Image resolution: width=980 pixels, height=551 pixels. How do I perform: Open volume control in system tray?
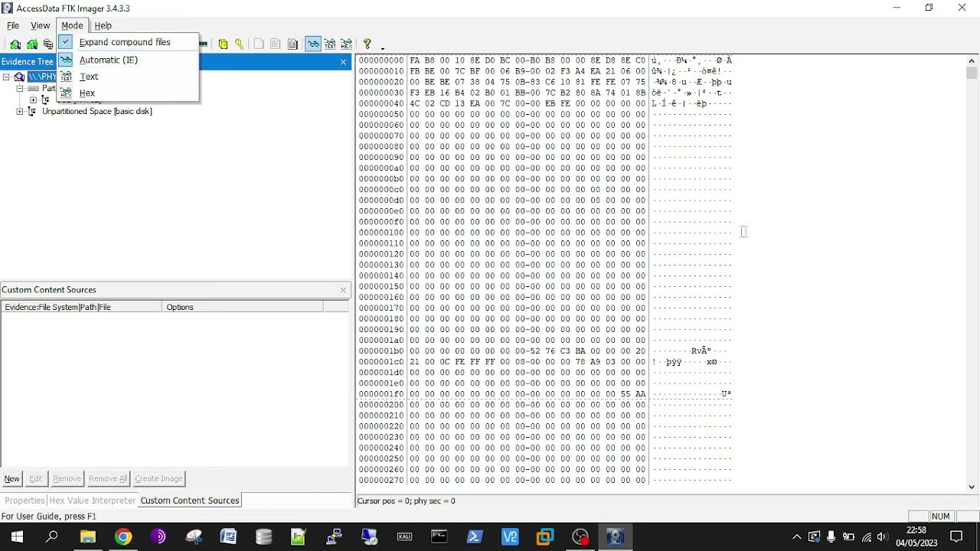(x=882, y=537)
